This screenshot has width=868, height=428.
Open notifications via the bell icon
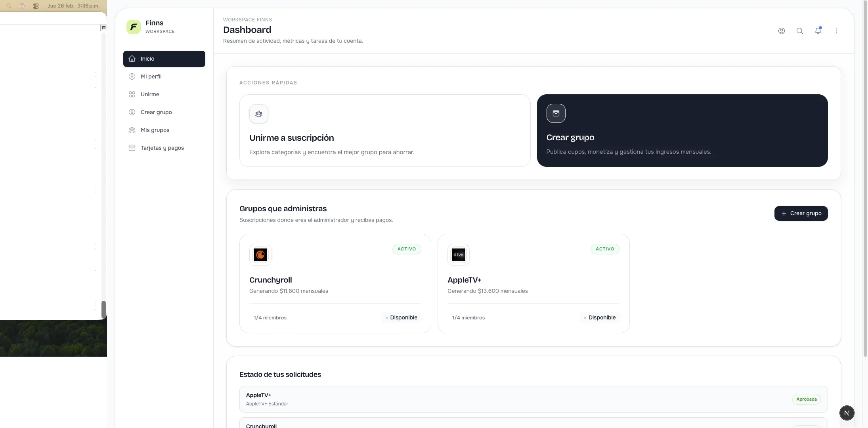(x=818, y=31)
